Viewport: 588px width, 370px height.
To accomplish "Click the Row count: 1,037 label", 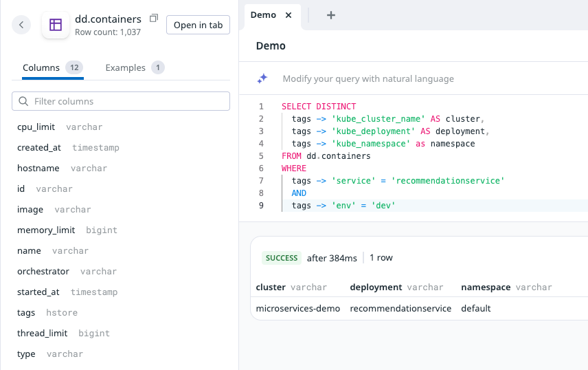I will click(x=108, y=32).
